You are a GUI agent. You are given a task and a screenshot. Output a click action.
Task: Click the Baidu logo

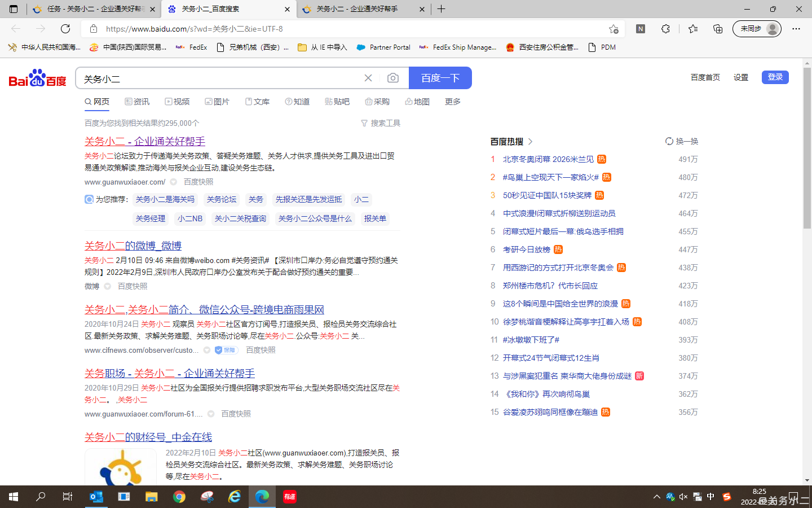tap(37, 78)
